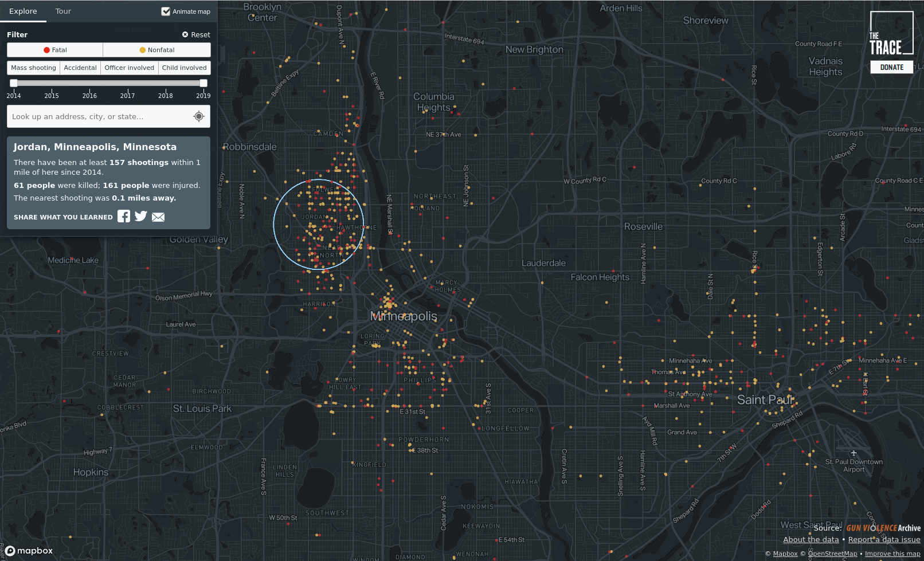Click the Hopkins map label
This screenshot has height=561, width=924.
tap(91, 472)
